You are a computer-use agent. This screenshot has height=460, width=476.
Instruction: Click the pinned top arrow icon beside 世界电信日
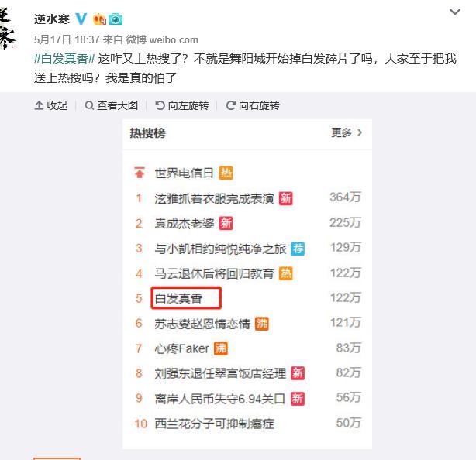click(x=140, y=173)
